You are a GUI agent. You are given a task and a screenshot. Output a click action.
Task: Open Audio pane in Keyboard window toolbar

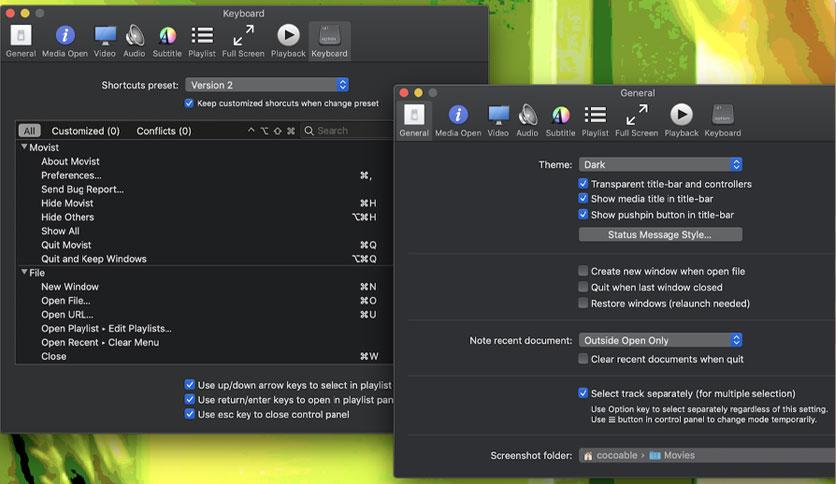coord(134,41)
